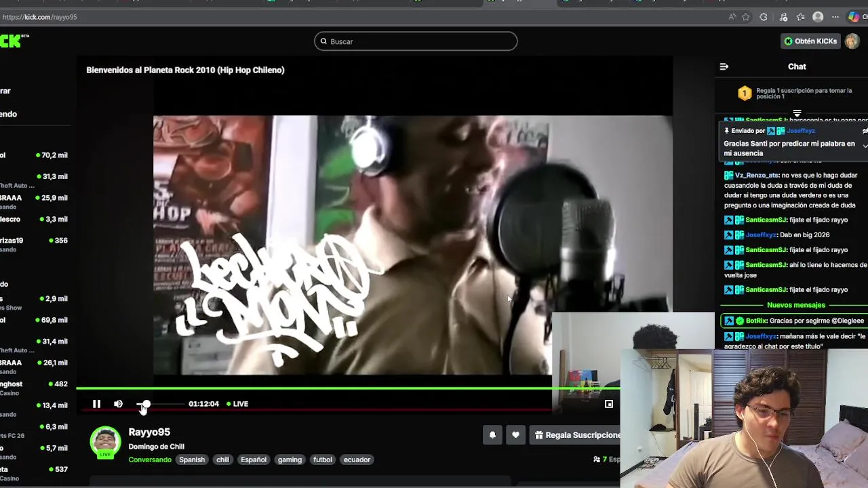Click the verified badge next to BotRix
Viewport: 868px width, 488px height.
pos(740,321)
